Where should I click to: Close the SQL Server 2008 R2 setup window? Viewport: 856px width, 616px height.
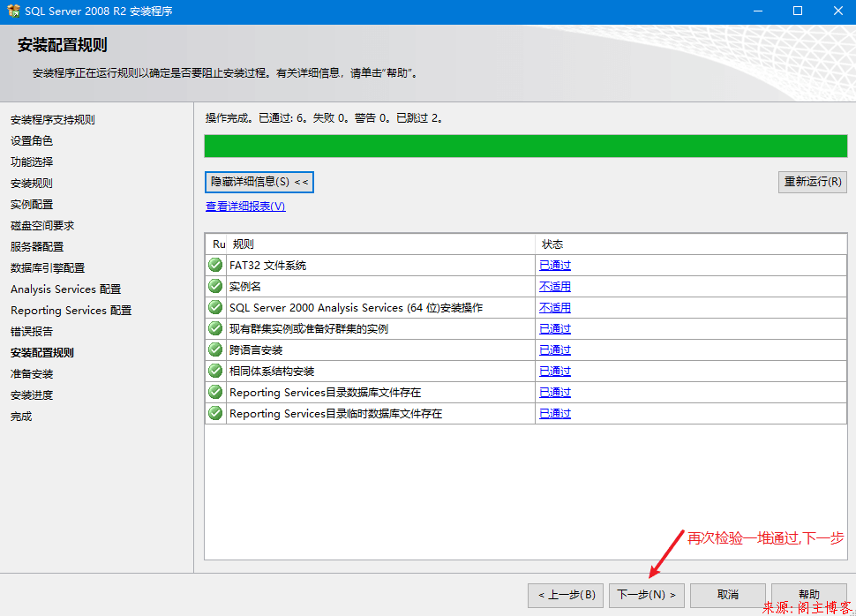pyautogui.click(x=838, y=11)
